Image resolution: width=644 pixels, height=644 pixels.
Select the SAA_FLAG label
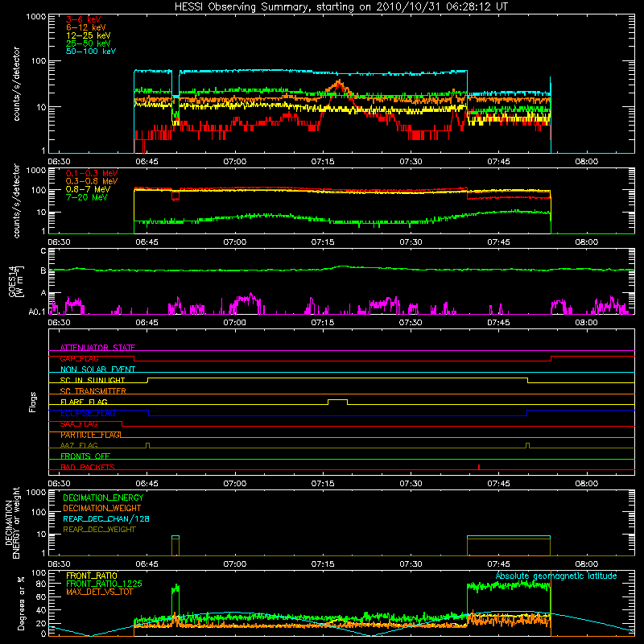[x=79, y=424]
